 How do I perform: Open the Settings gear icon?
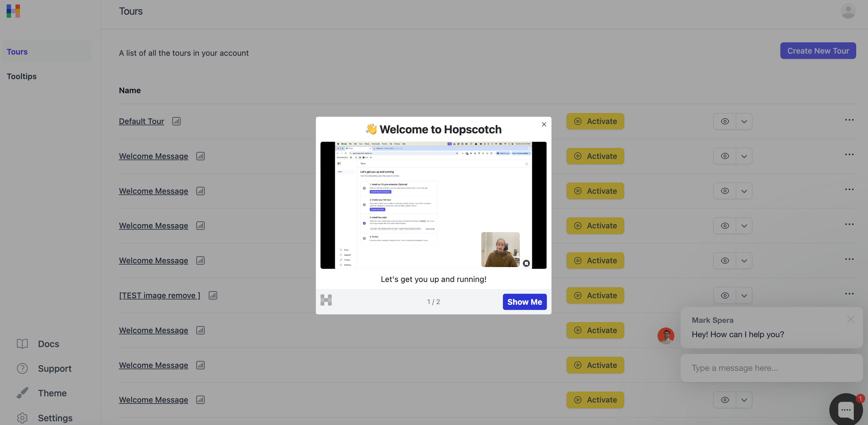22,418
